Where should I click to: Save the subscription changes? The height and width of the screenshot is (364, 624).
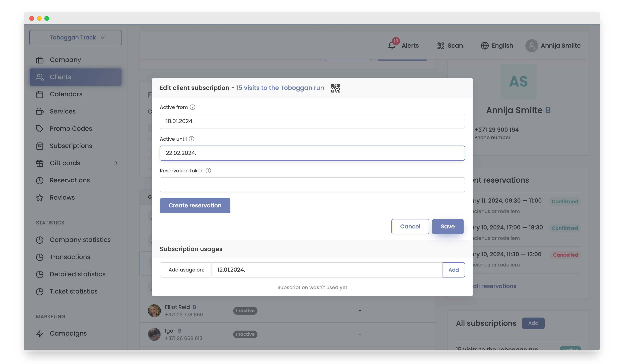tap(448, 226)
